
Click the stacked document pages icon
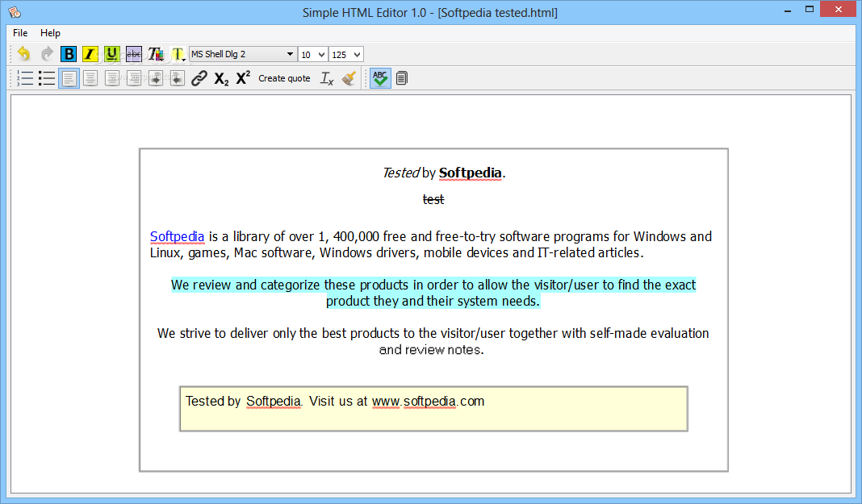(402, 78)
